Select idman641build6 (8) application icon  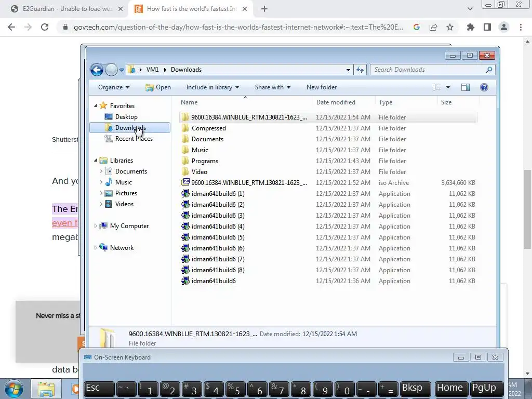pos(185,270)
